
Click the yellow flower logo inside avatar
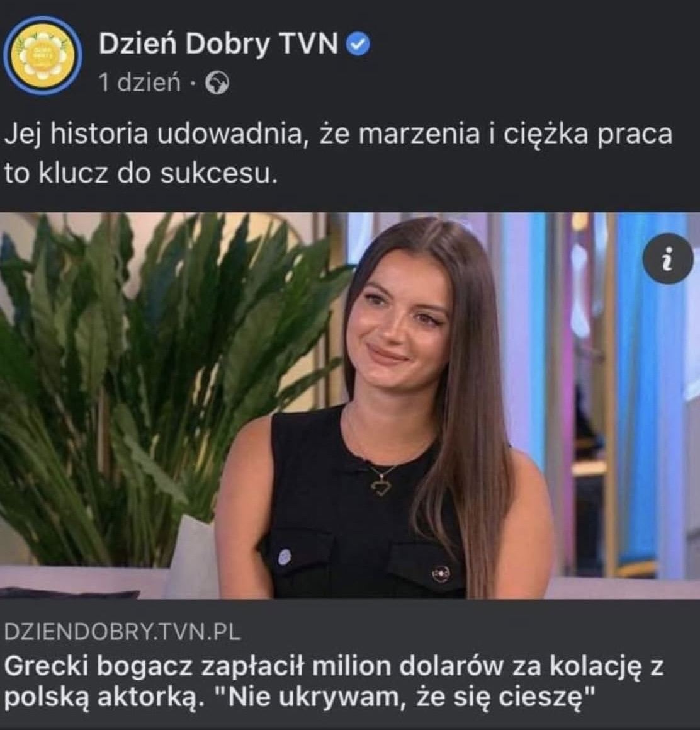[43, 55]
